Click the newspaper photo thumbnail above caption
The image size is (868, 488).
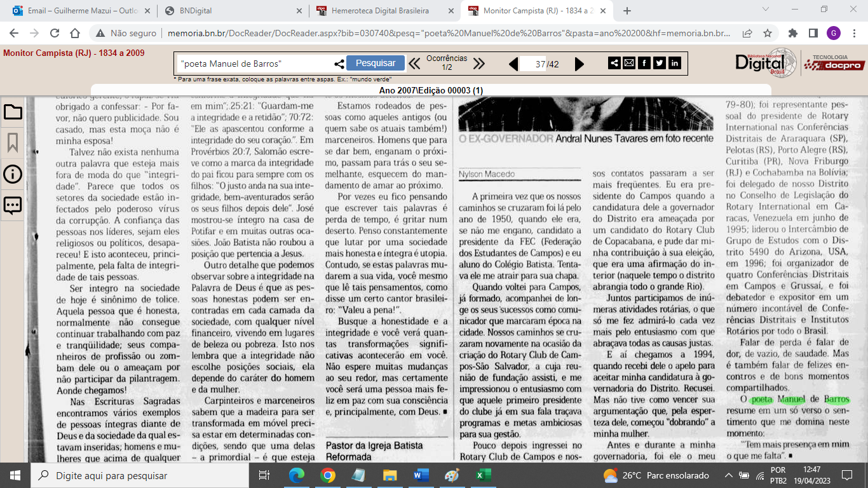click(x=585, y=113)
